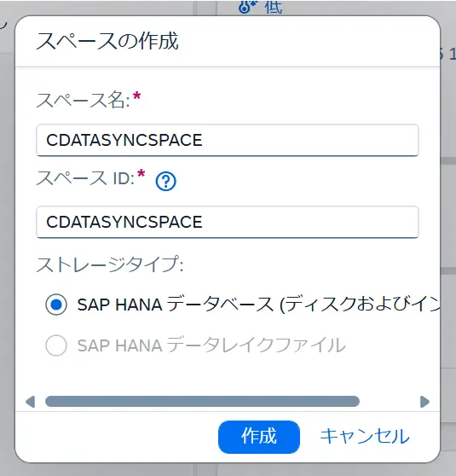Select SAP HANA Database storage type radio
Screen dimensions: 456x476
tap(56, 305)
